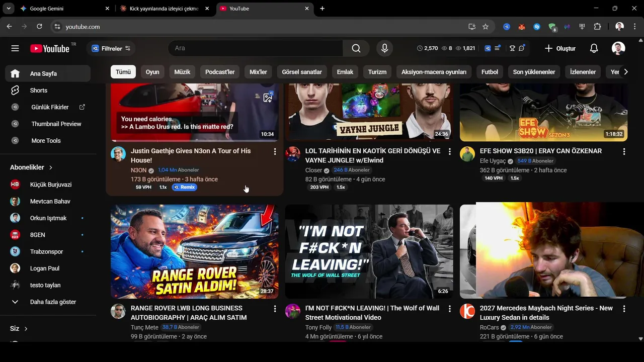Open Efe Uygaç channel avatar

(467, 154)
